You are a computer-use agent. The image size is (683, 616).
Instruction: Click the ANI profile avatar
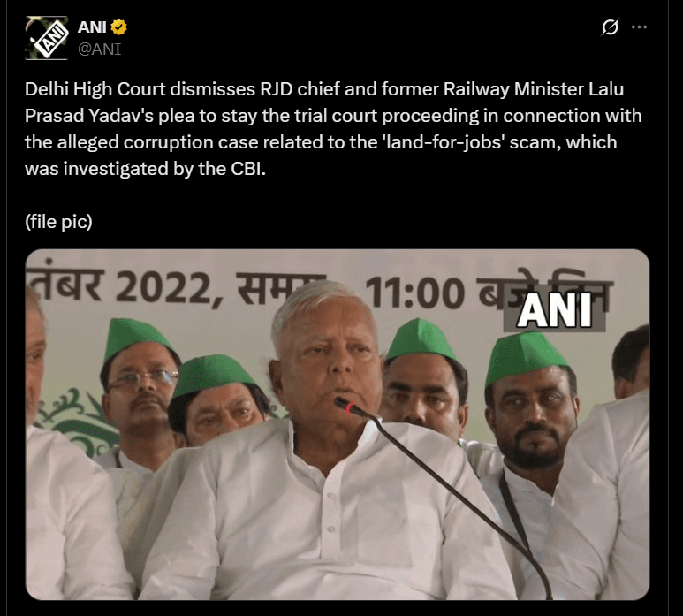47,38
